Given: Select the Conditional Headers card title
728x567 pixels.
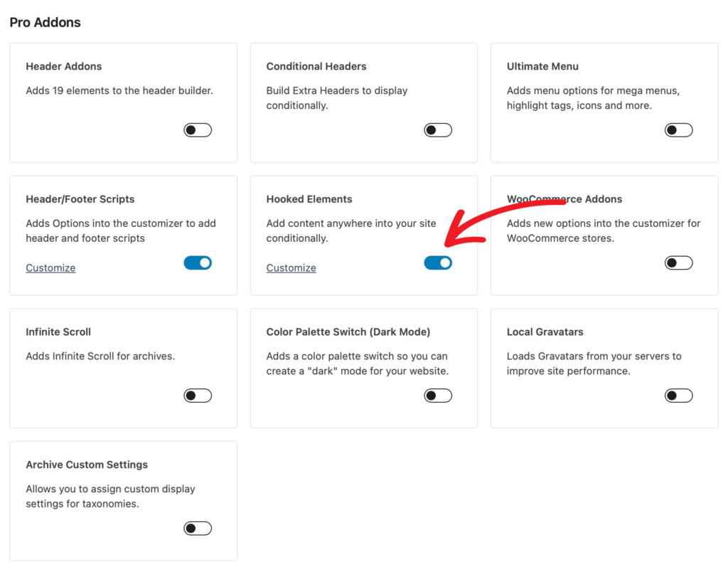Looking at the screenshot, I should click(x=316, y=67).
